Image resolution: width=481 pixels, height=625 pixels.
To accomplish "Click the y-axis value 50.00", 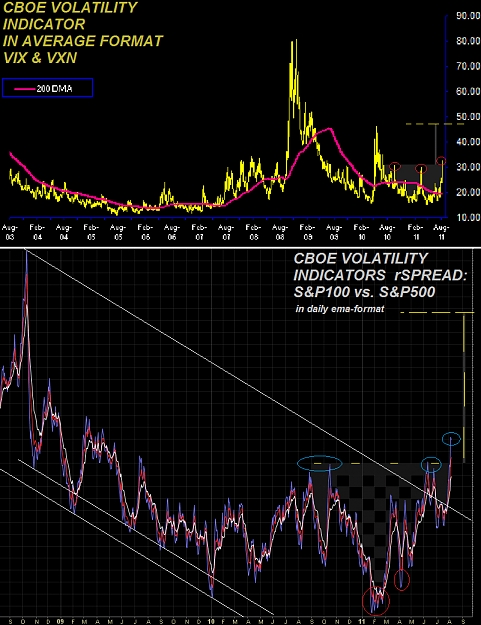I will pos(468,116).
